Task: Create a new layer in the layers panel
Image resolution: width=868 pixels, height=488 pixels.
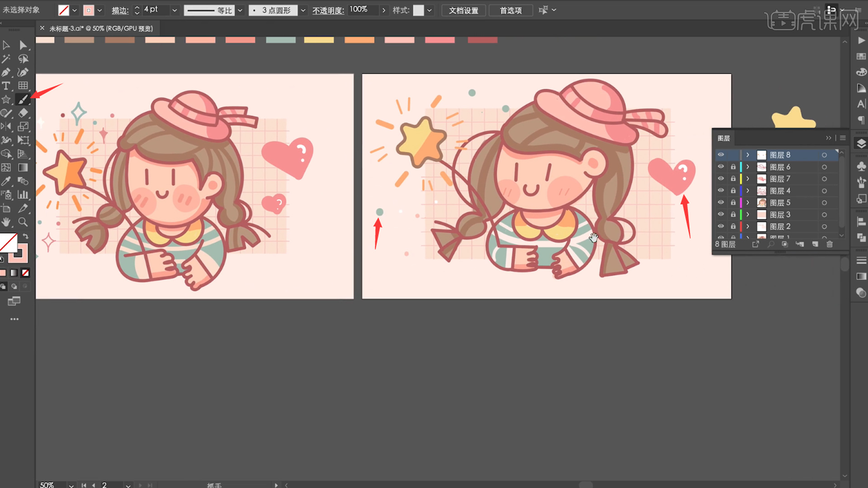Action: [815, 244]
